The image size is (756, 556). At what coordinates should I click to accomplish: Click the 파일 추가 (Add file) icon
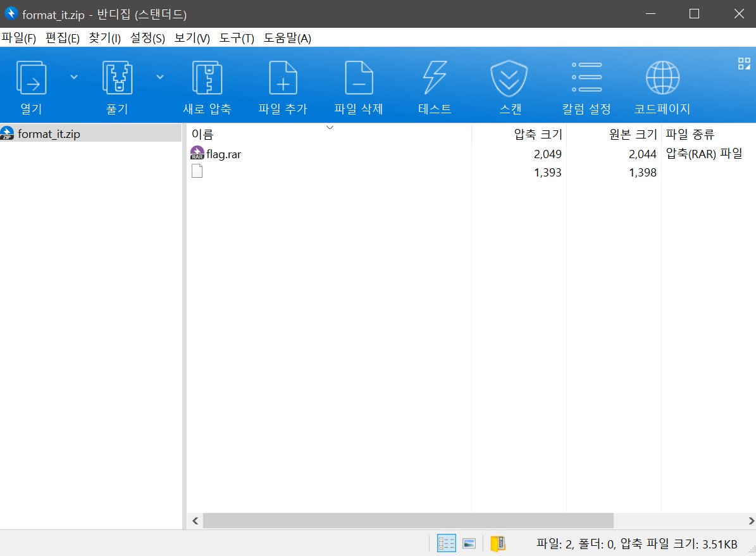coord(283,78)
